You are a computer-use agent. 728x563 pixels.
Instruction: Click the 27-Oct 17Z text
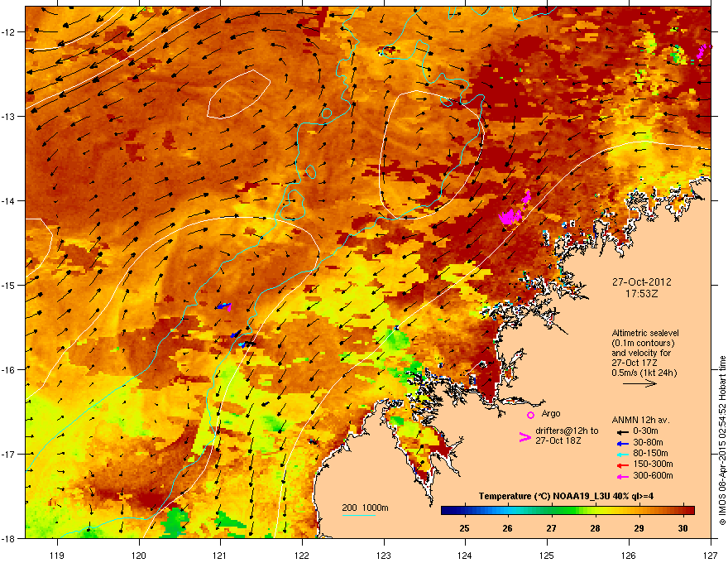pos(635,363)
